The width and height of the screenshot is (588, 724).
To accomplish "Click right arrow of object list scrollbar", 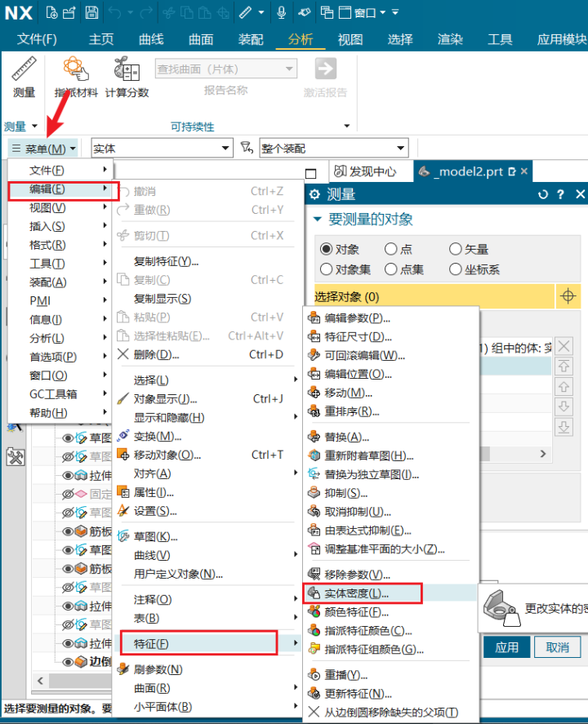I will tap(543, 454).
